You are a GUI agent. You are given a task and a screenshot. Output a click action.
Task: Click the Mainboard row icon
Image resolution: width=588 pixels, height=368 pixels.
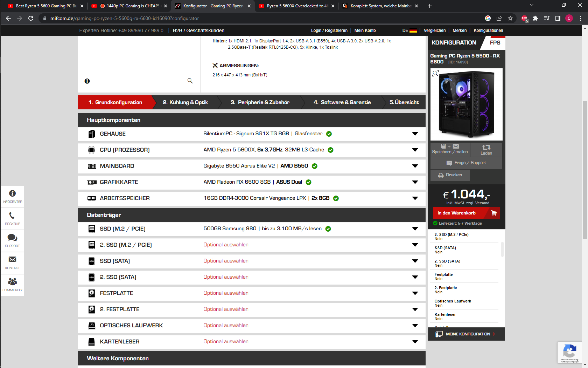point(92,166)
